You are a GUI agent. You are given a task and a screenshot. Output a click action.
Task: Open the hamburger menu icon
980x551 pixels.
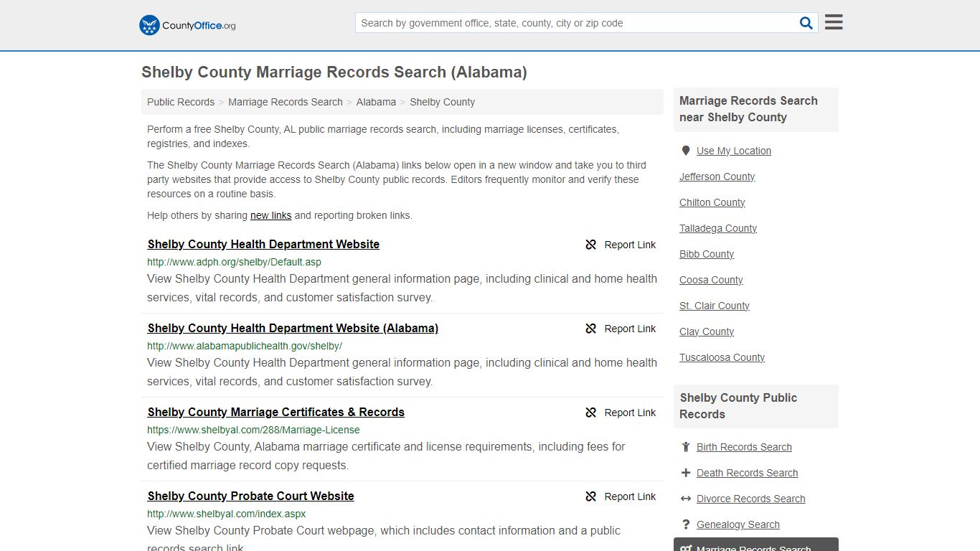[834, 22]
